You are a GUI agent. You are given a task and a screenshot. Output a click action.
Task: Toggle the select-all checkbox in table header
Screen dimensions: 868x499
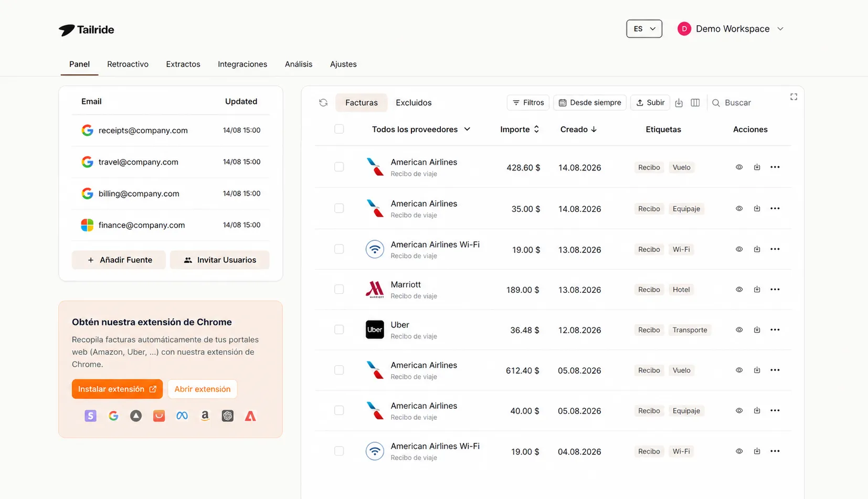pos(339,129)
